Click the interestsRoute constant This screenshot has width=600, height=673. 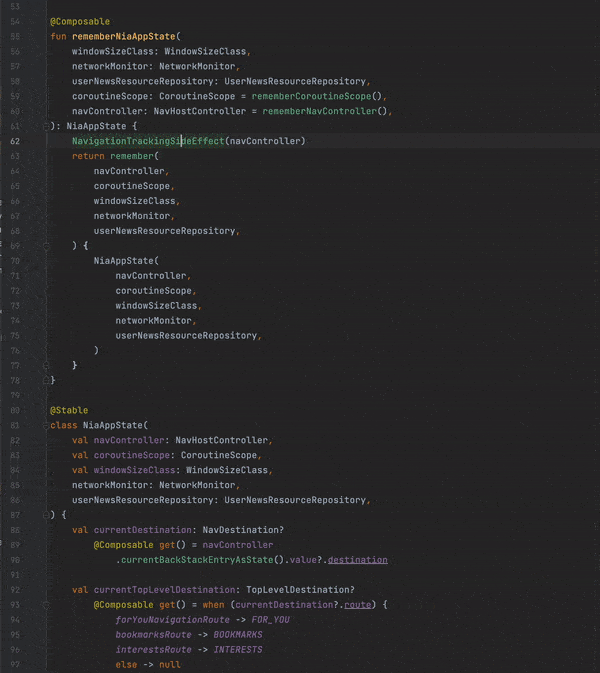pyautogui.click(x=153, y=650)
